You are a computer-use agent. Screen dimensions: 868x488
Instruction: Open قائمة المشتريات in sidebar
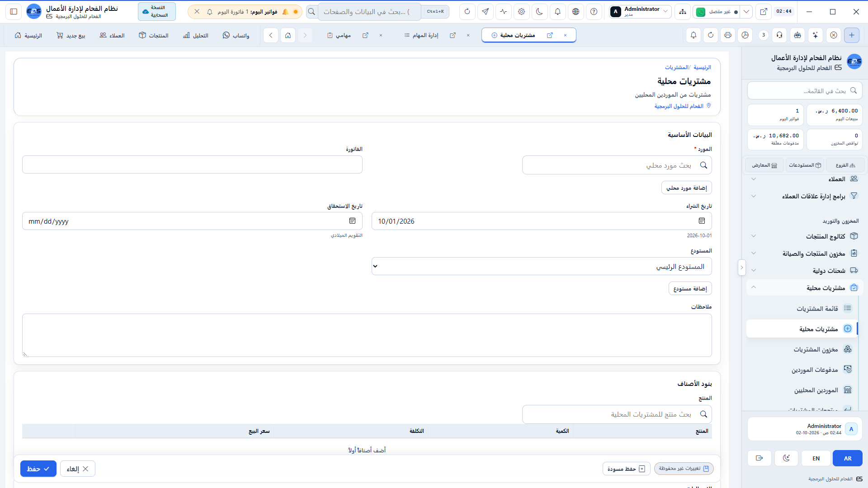pyautogui.click(x=802, y=309)
